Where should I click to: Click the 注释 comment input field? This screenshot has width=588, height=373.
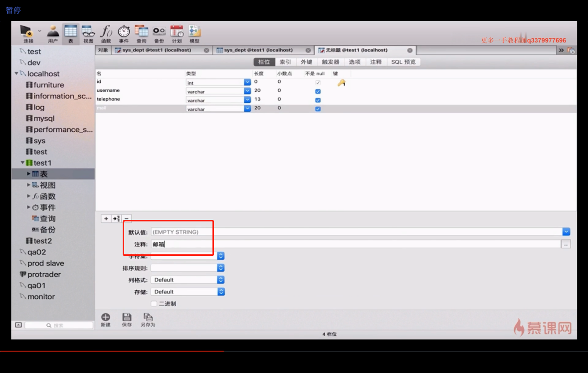click(356, 244)
